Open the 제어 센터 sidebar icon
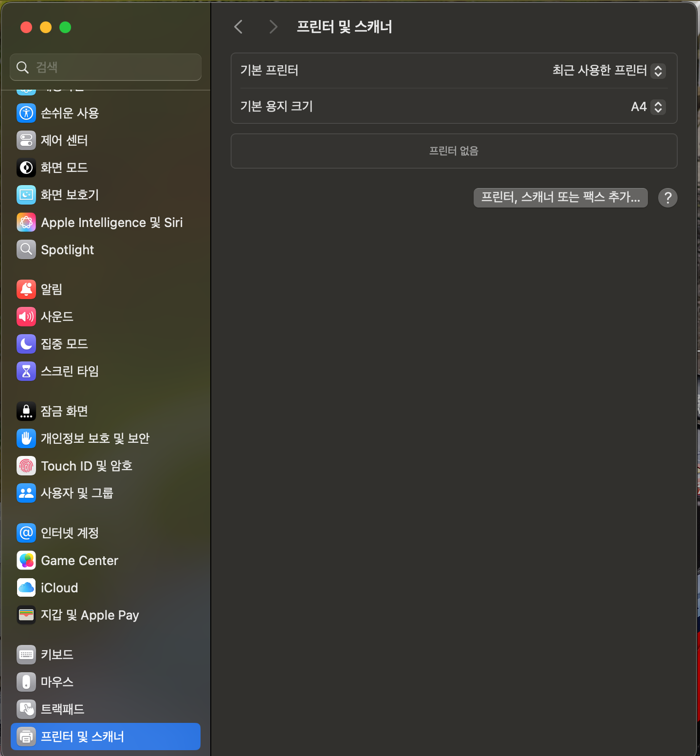The width and height of the screenshot is (700, 756). (x=26, y=140)
